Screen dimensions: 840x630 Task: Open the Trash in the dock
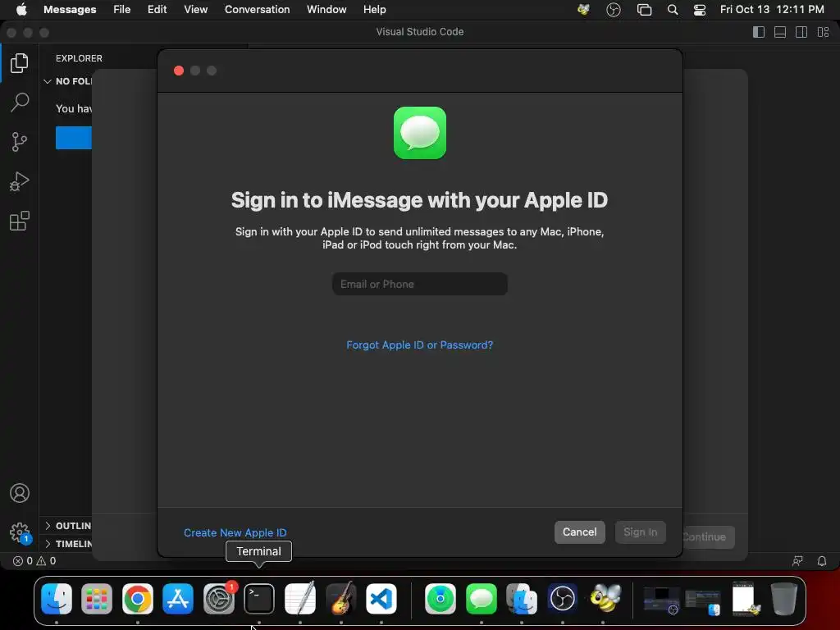click(x=783, y=598)
